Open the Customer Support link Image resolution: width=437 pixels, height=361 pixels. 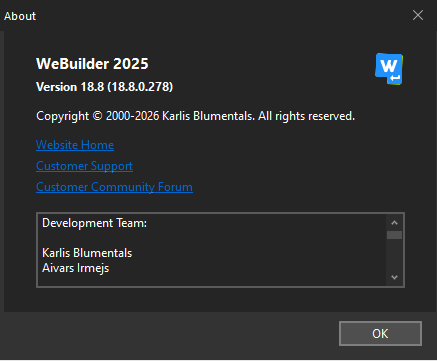point(84,166)
